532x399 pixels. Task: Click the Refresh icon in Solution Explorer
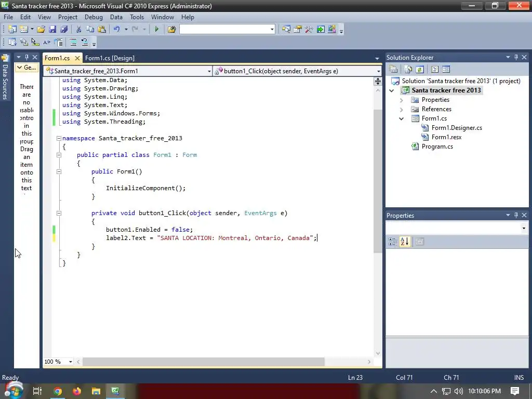(x=420, y=70)
